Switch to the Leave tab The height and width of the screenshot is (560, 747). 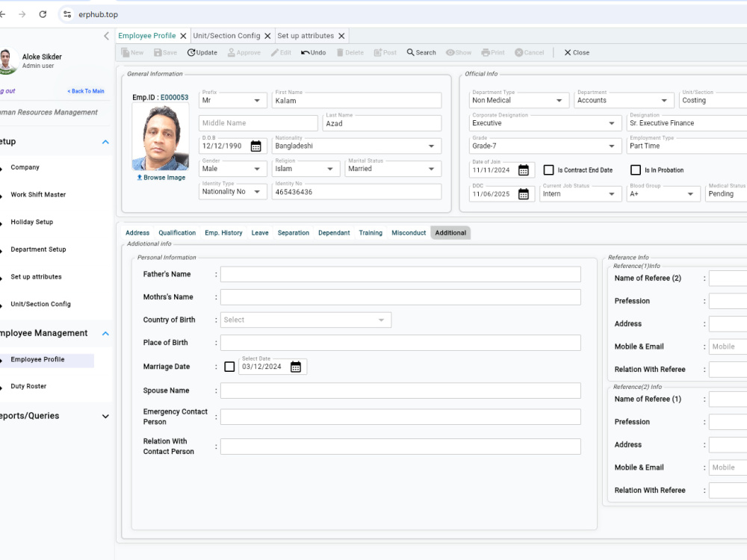click(x=260, y=233)
